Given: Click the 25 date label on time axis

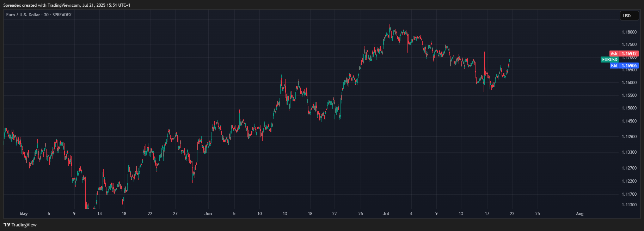Looking at the screenshot, I should 538,214.
